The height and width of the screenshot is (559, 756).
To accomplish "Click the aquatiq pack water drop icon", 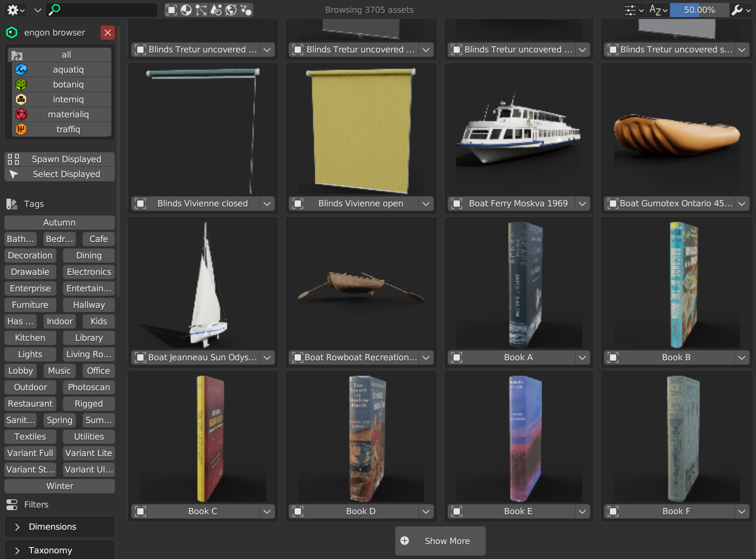I will (x=22, y=69).
